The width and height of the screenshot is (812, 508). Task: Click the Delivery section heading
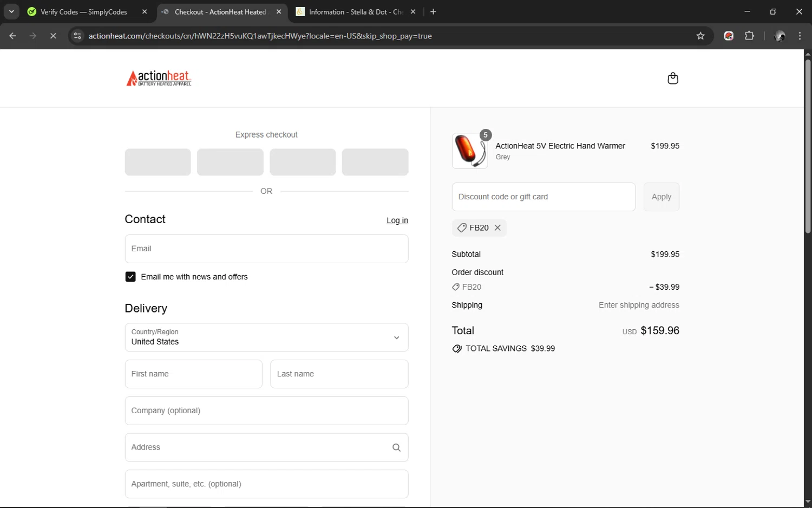coord(146,308)
